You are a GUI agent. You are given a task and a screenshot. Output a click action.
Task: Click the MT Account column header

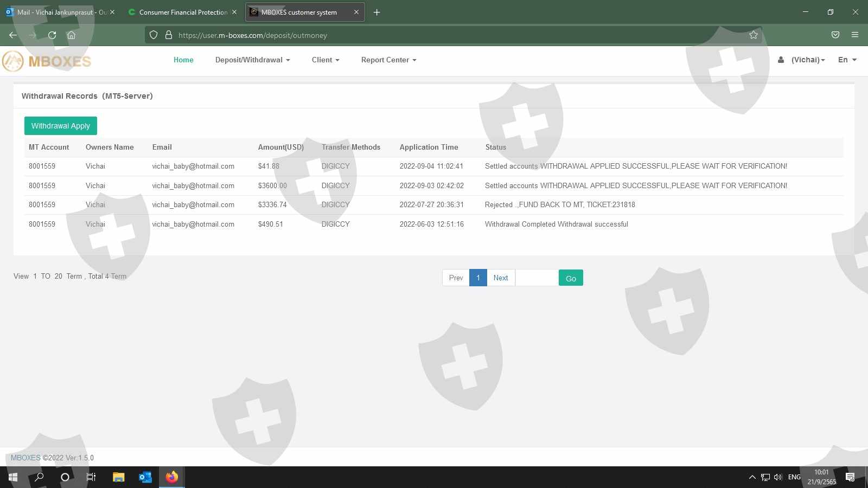click(49, 147)
